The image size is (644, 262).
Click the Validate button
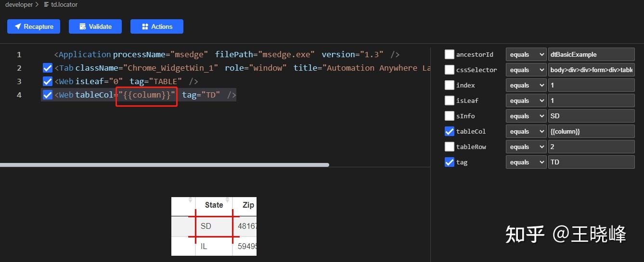pyautogui.click(x=95, y=26)
